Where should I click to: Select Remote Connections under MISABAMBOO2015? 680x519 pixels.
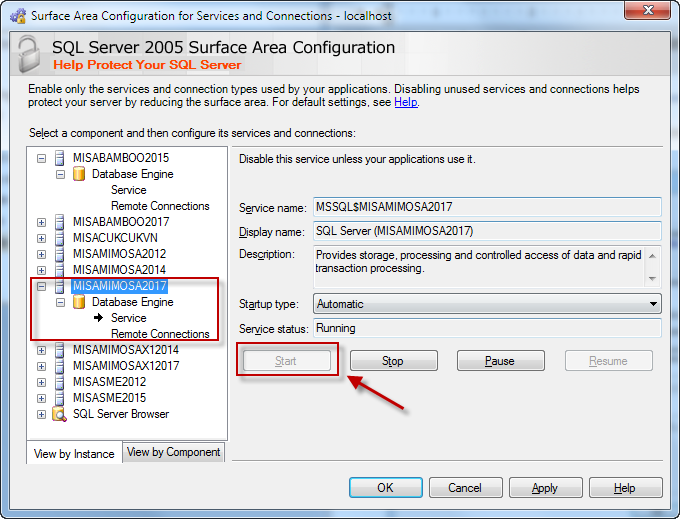click(x=160, y=206)
